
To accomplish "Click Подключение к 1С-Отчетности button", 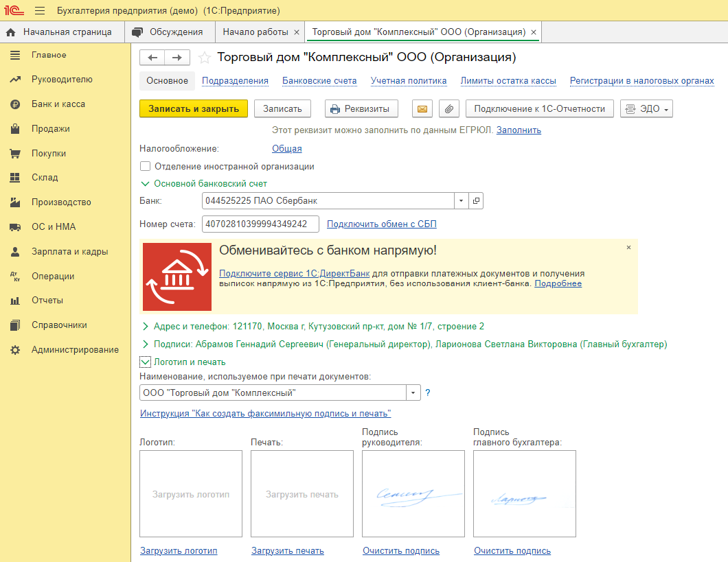I will 540,109.
